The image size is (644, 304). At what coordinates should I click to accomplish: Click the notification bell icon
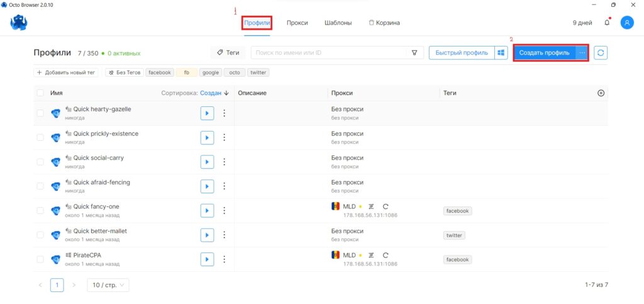(607, 23)
